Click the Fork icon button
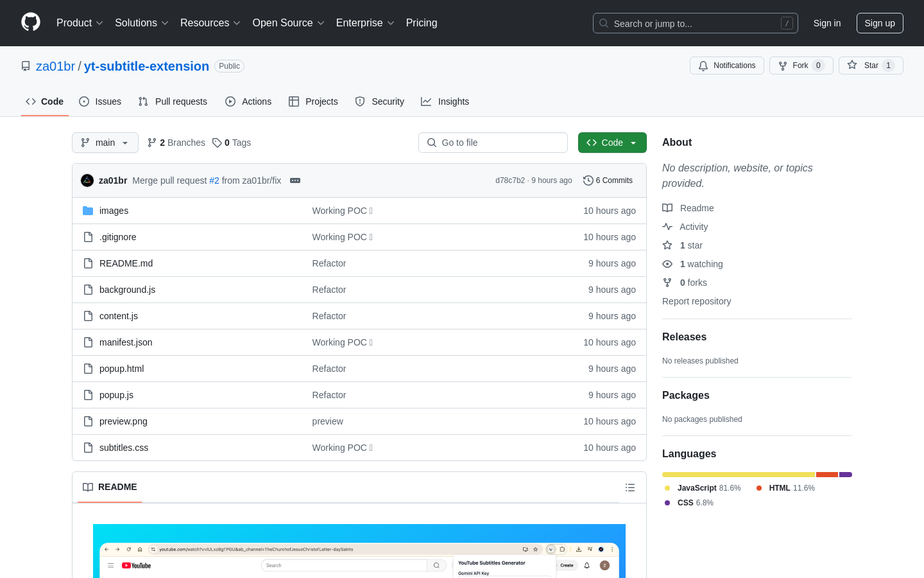The width and height of the screenshot is (924, 578). click(x=783, y=66)
